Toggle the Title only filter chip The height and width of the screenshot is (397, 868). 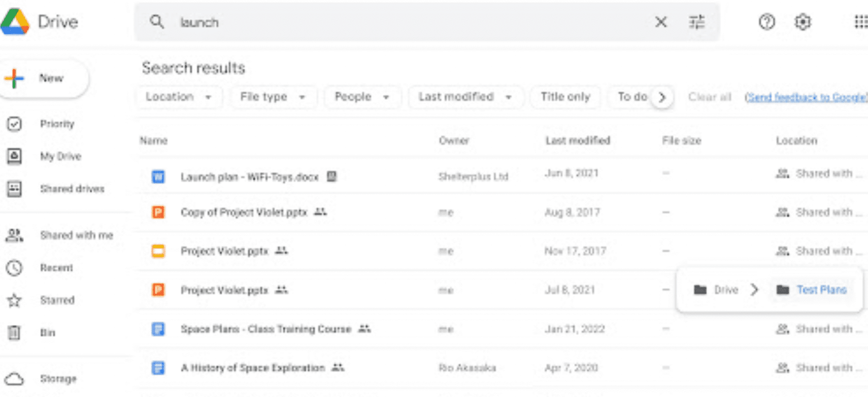click(x=565, y=97)
